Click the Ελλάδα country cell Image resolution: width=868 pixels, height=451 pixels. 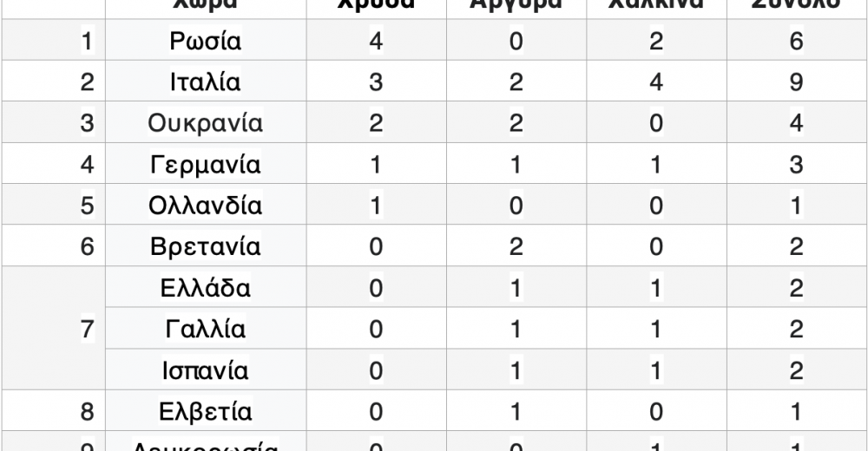click(x=206, y=288)
